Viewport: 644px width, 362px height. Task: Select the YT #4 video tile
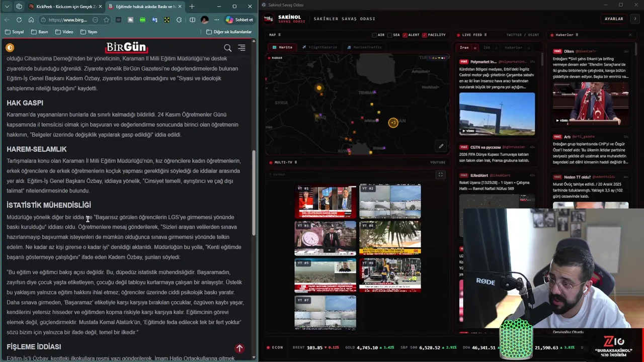point(390,238)
